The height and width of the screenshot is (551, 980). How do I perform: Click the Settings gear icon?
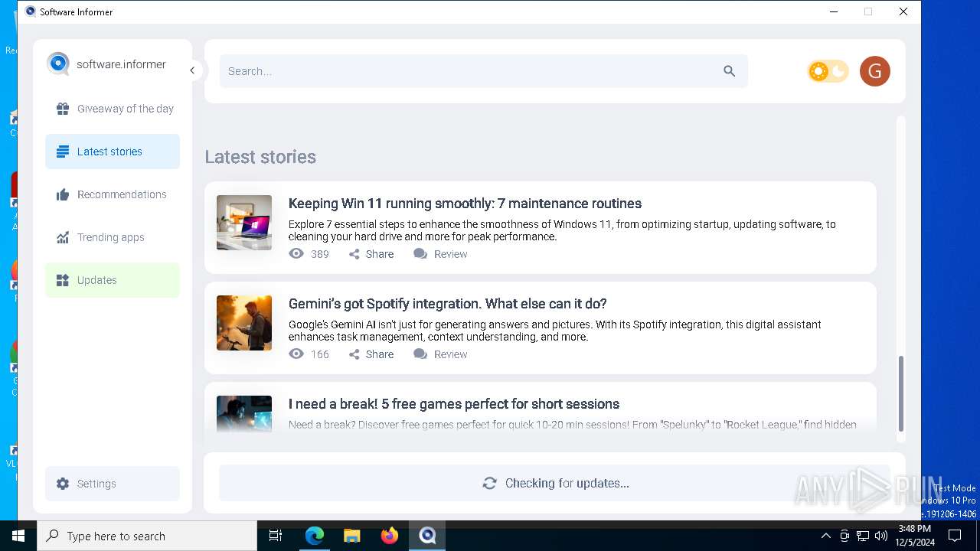(63, 484)
